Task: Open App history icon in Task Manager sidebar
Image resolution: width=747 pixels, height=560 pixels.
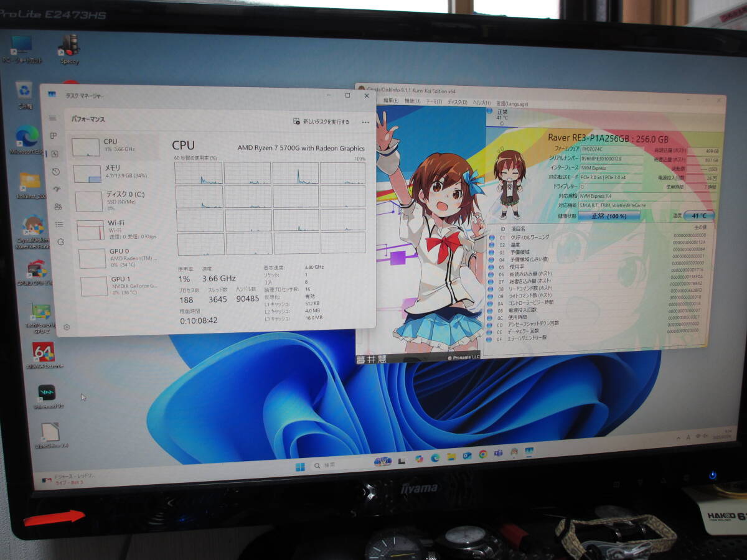Action: (56, 172)
